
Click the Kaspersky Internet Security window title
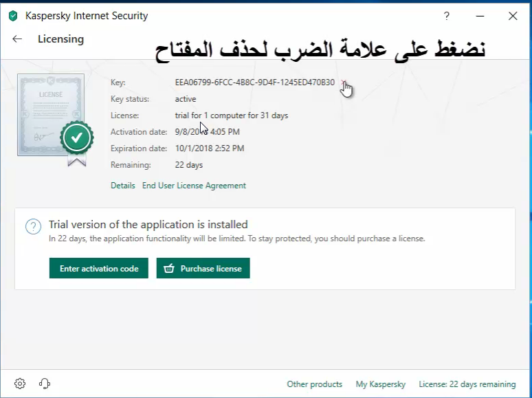pyautogui.click(x=87, y=16)
